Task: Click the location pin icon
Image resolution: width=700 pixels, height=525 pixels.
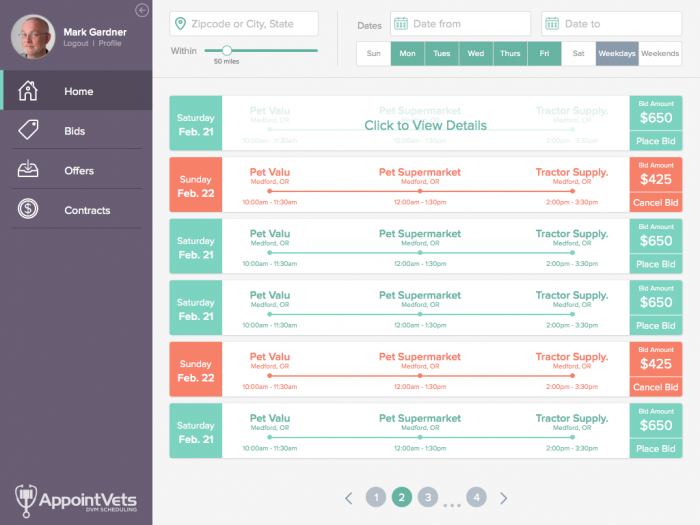Action: pyautogui.click(x=180, y=24)
